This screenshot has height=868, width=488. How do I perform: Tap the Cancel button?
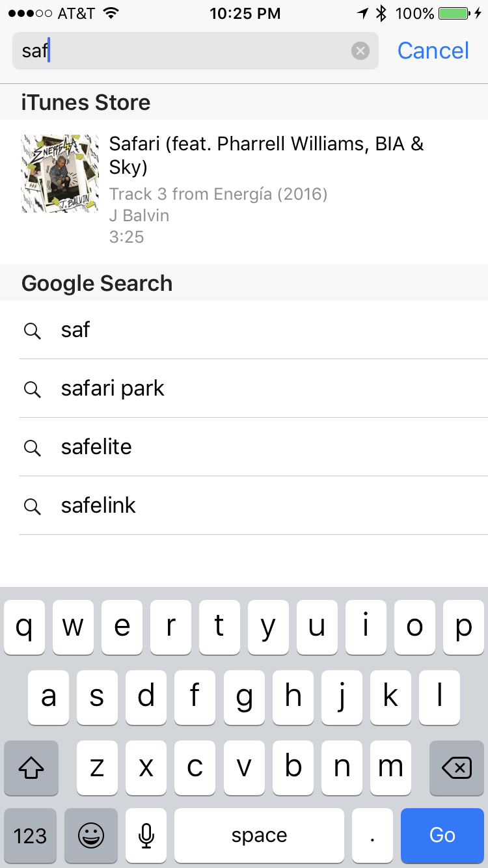(433, 51)
